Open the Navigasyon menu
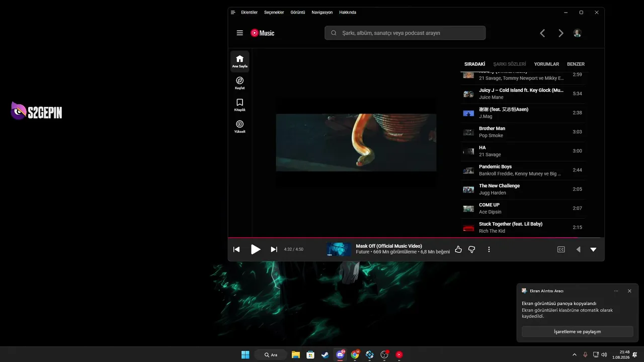644x362 pixels. click(322, 12)
